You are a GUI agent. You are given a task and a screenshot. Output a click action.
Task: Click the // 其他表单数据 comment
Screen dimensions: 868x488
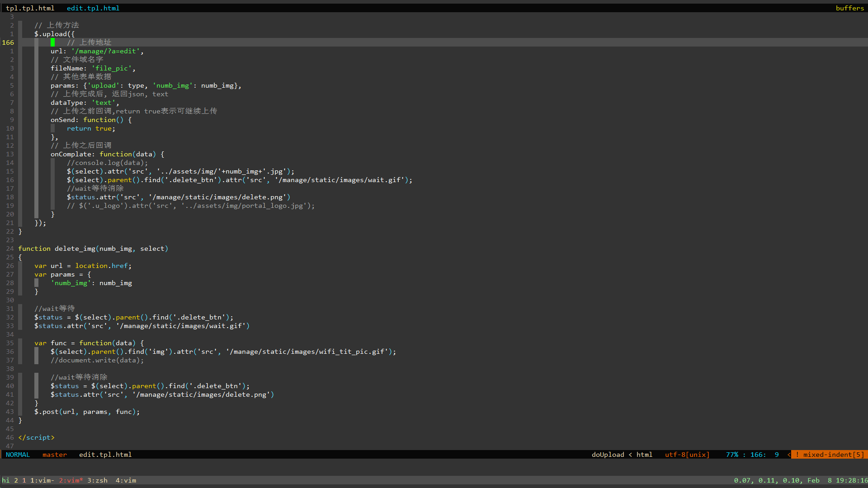coord(81,77)
